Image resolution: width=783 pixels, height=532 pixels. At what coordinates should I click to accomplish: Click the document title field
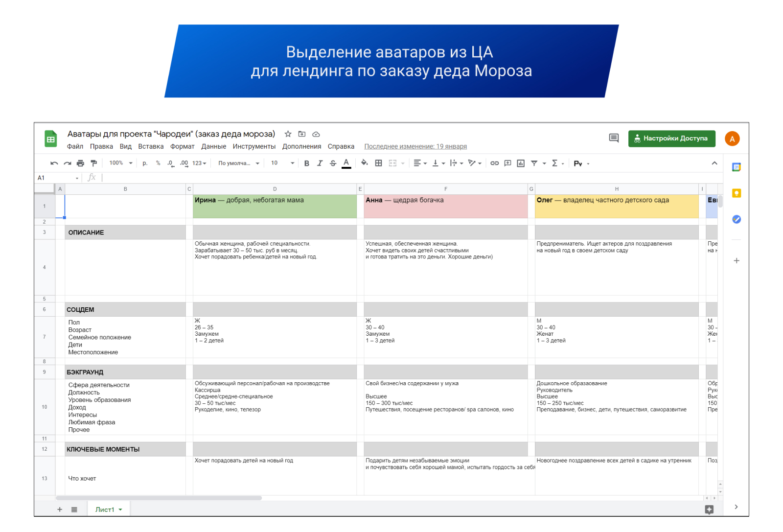(x=171, y=134)
